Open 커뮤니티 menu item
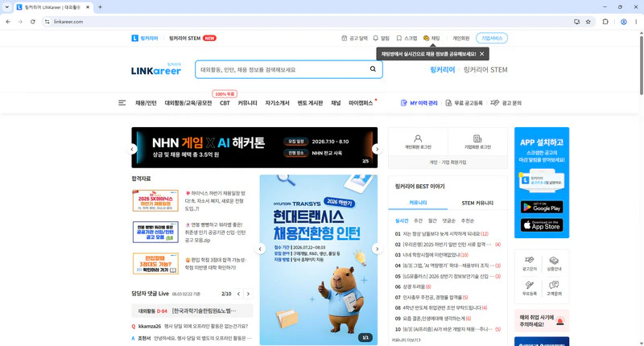The image size is (644, 346). coord(247,103)
